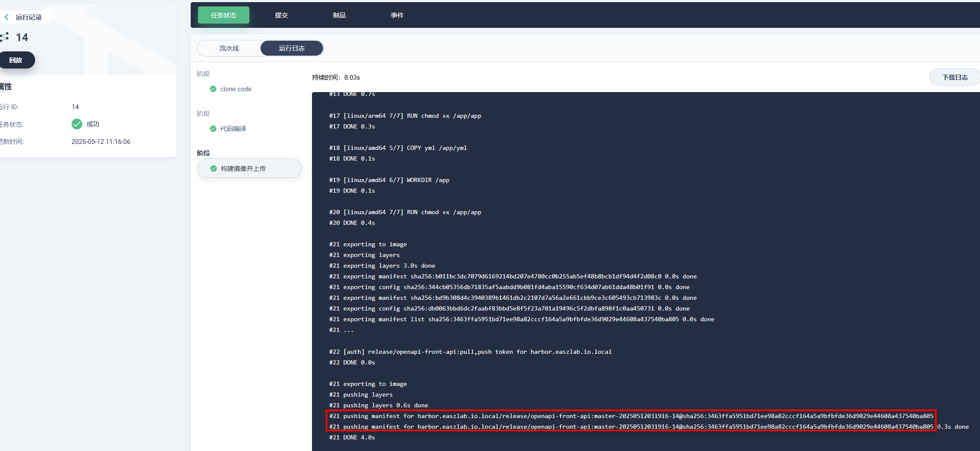Click the green check icon for 构建镜像并上传
The image size is (980, 451).
(x=213, y=169)
